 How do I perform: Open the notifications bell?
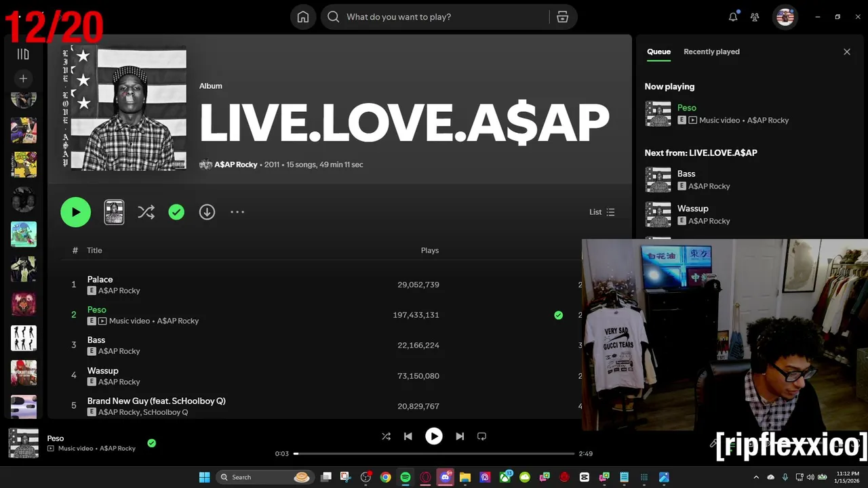coord(733,17)
